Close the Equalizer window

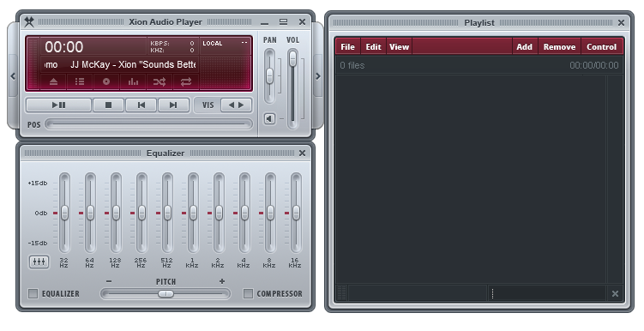click(x=303, y=153)
